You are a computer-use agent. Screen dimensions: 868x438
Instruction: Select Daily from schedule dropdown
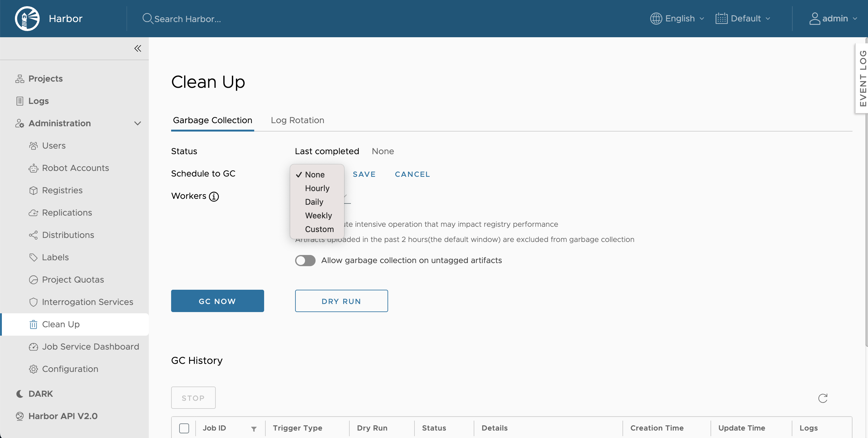pyautogui.click(x=314, y=202)
